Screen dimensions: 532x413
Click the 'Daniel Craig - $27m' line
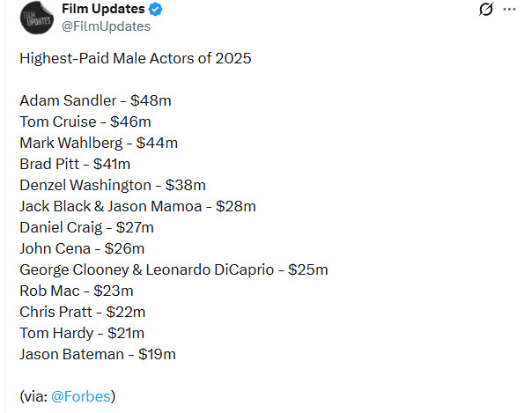[x=86, y=227]
